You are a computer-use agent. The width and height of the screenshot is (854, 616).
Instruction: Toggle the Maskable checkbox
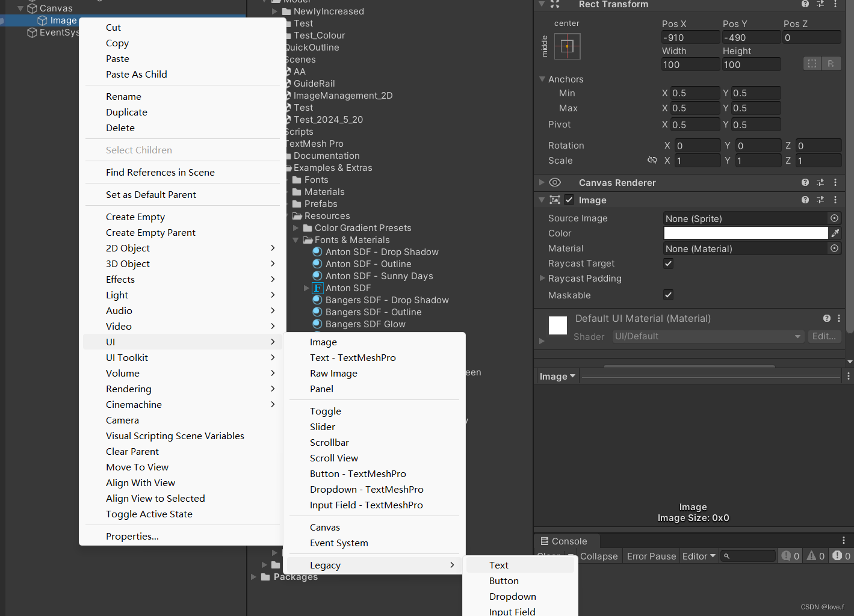[x=668, y=295]
